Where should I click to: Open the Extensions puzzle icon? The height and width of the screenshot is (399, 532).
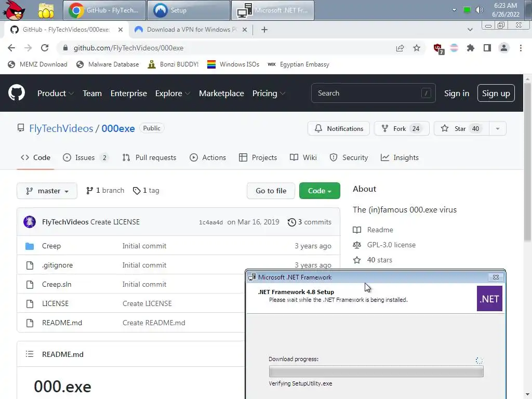click(471, 48)
